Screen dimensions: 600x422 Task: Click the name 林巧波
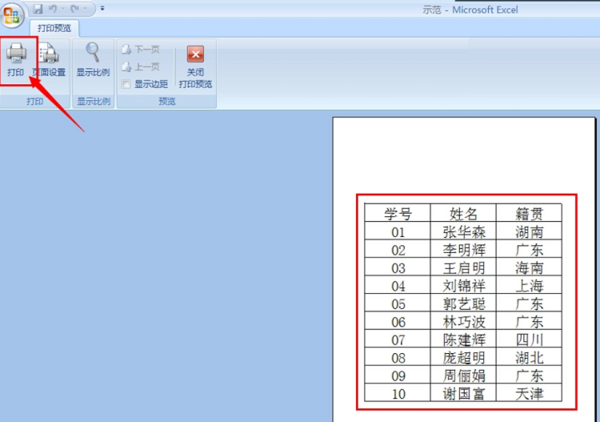click(463, 321)
